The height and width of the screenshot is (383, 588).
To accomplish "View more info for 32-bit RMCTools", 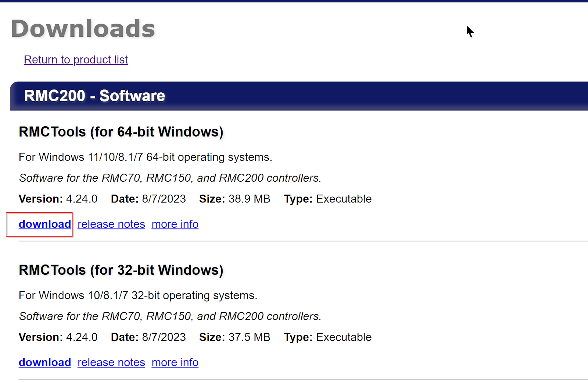I will click(175, 362).
